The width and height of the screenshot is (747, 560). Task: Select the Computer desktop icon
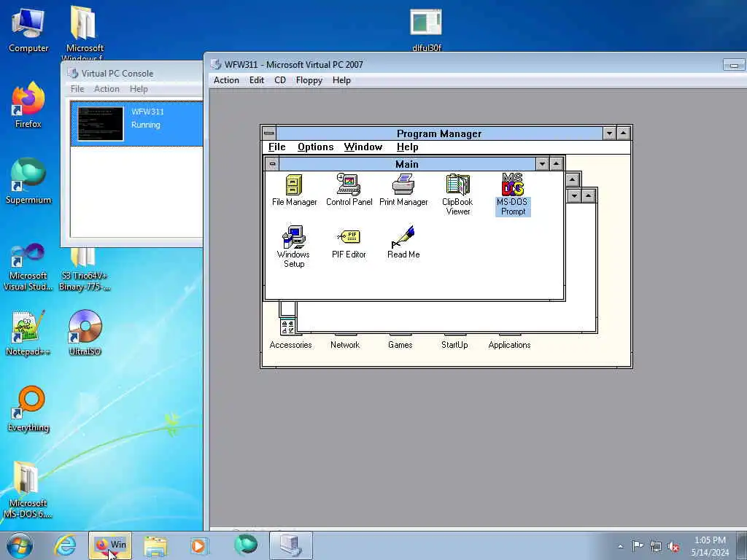[x=28, y=29]
